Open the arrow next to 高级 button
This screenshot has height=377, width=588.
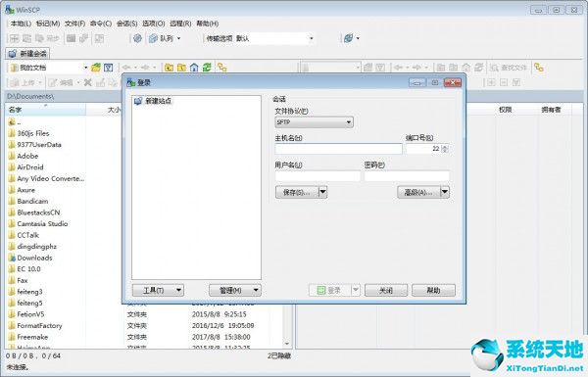[444, 192]
